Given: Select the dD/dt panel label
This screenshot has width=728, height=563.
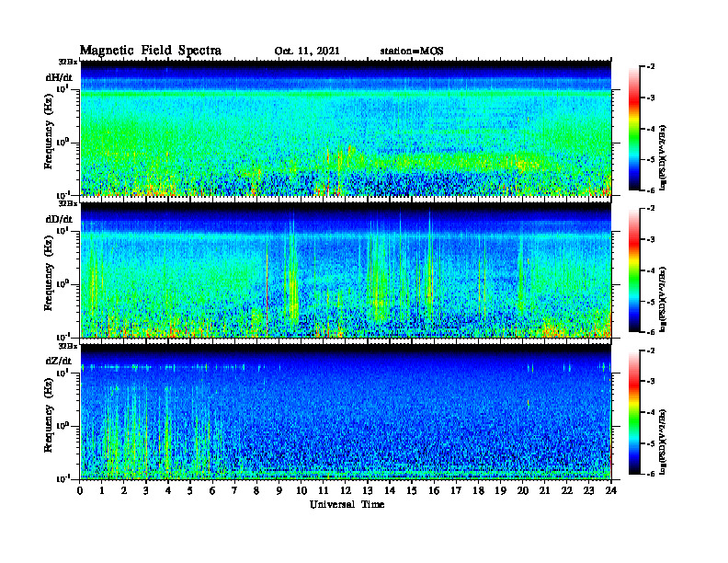Looking at the screenshot, I should coord(59,219).
